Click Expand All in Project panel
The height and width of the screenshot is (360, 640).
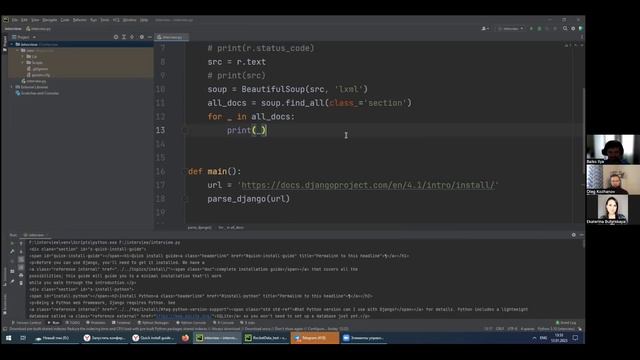pyautogui.click(x=124, y=37)
